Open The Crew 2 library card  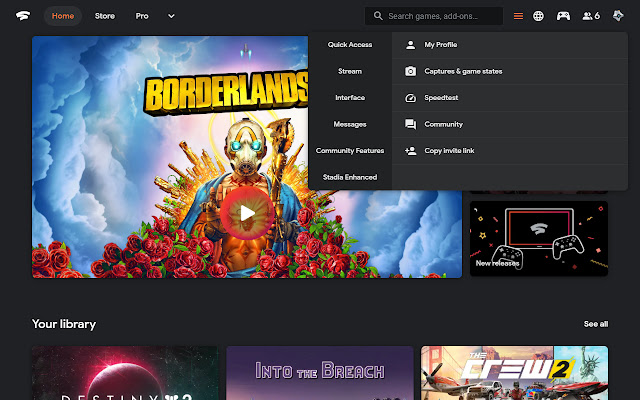click(514, 373)
